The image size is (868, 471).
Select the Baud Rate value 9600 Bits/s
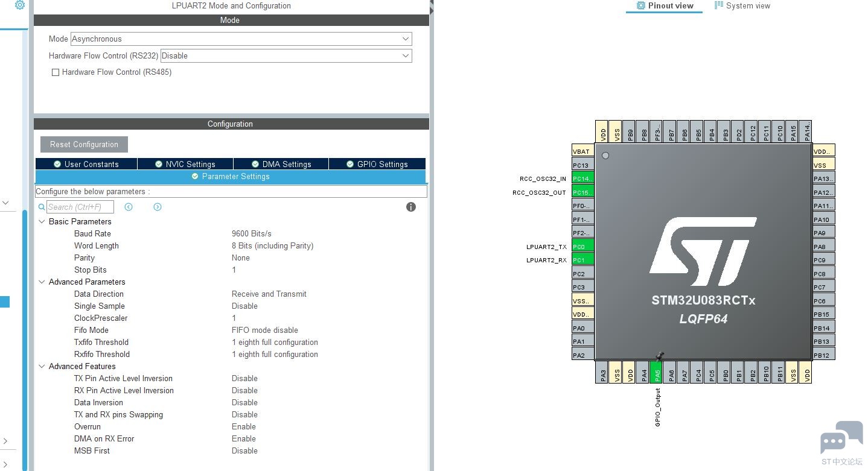tap(252, 233)
